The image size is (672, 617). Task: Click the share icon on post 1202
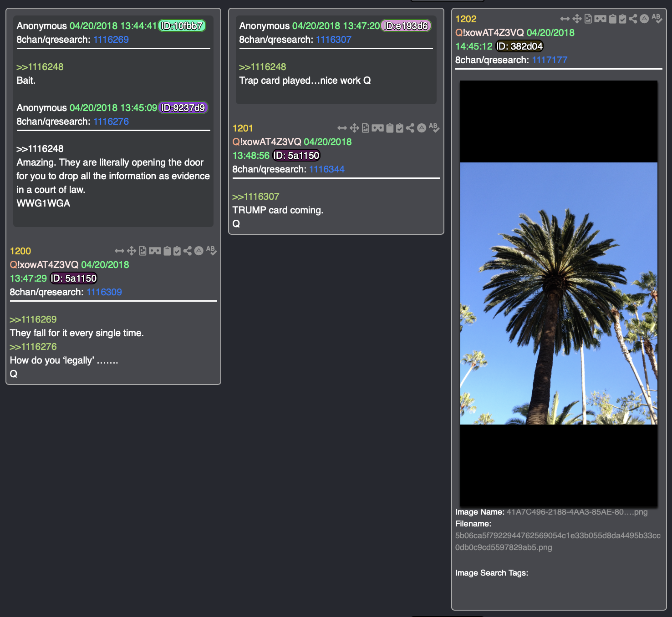pos(633,19)
